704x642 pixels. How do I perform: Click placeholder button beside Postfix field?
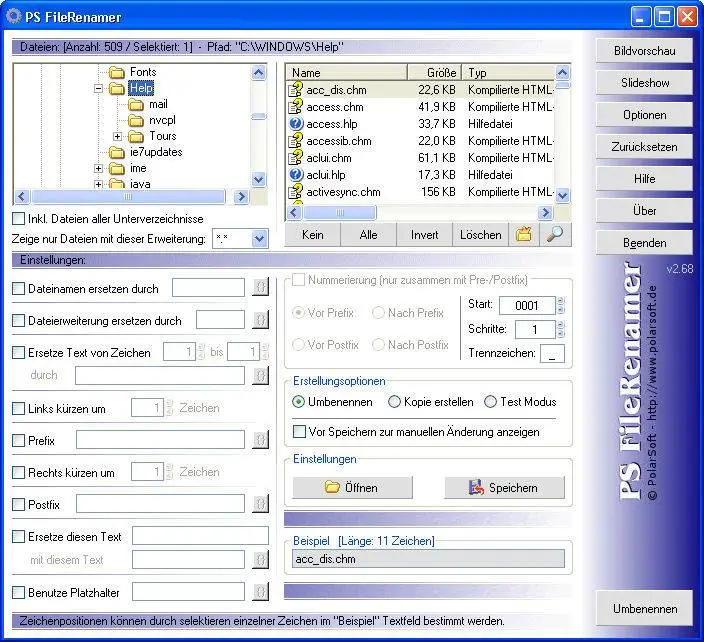[x=260, y=504]
